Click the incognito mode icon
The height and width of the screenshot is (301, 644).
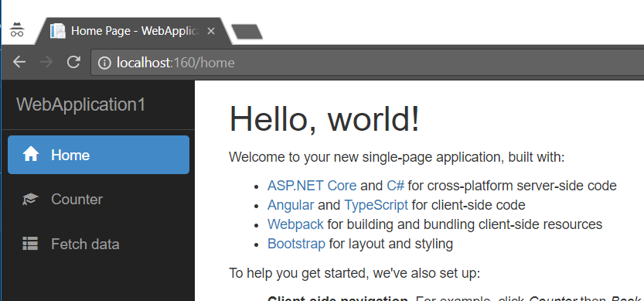tap(17, 30)
